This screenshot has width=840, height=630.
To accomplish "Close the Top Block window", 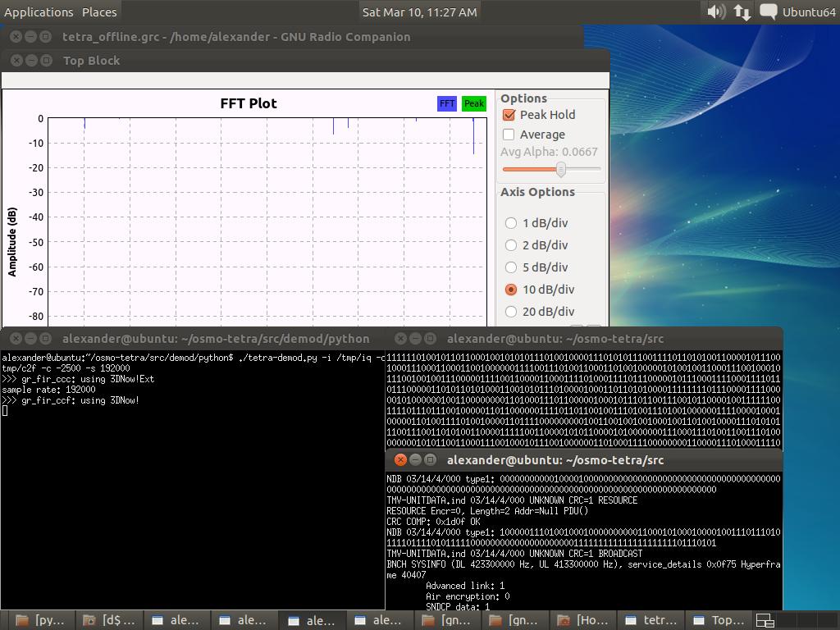I will (x=16, y=61).
